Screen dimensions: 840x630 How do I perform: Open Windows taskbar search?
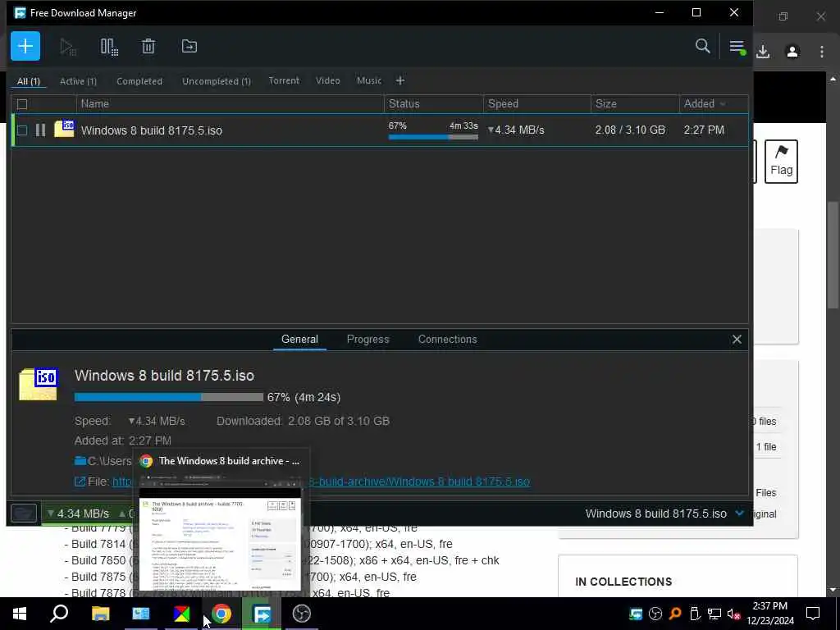click(x=59, y=614)
